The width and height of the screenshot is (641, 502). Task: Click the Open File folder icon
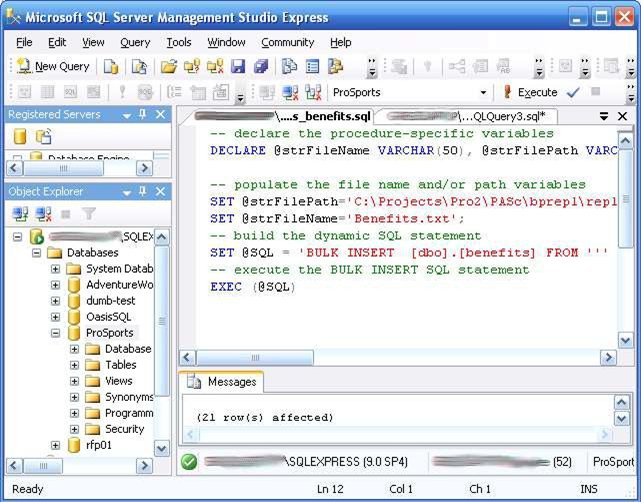pos(168,66)
